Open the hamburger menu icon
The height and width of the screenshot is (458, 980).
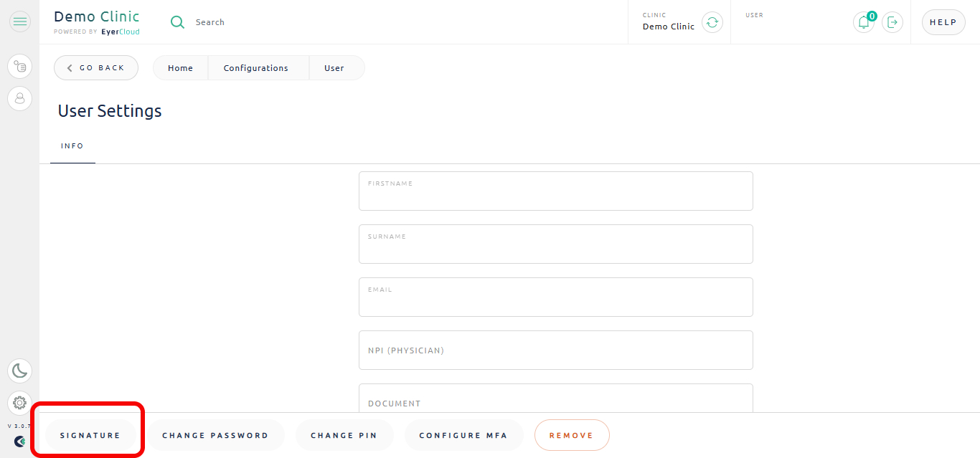pyautogui.click(x=20, y=22)
